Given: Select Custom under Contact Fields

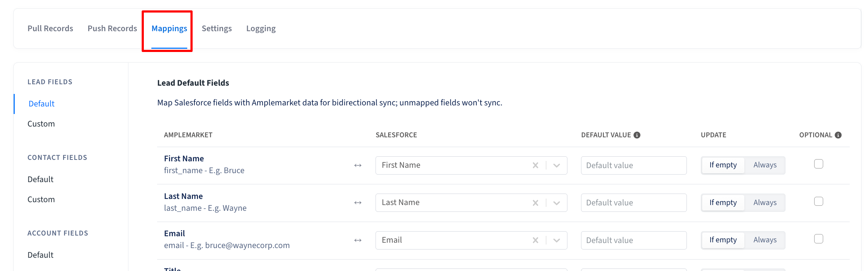Looking at the screenshot, I should (x=41, y=199).
